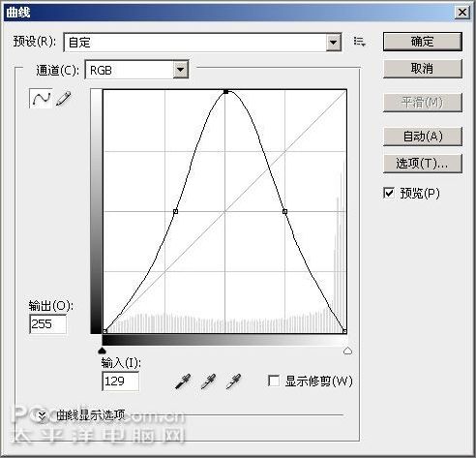The height and width of the screenshot is (458, 476).
Task: Select the curve point editing tool
Action: [41, 98]
